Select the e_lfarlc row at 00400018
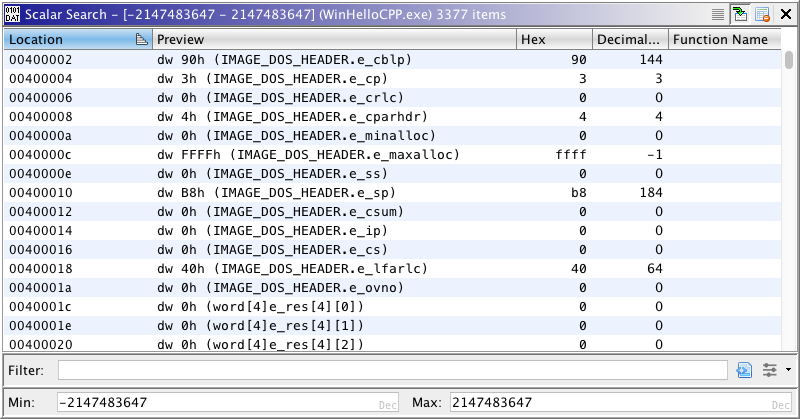 point(260,268)
